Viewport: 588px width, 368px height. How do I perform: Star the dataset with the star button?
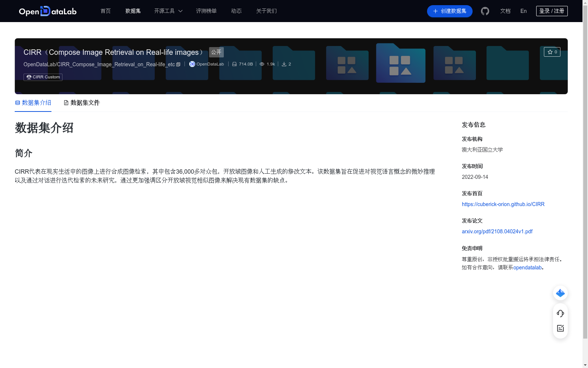(552, 52)
